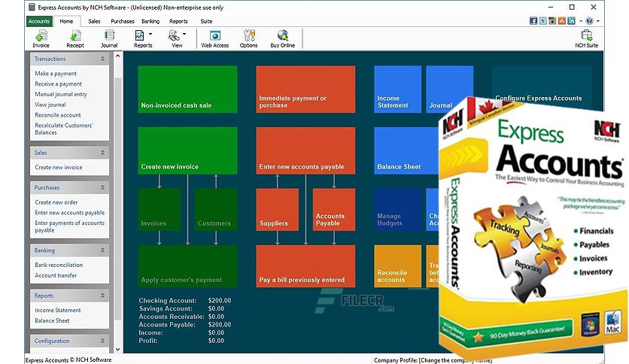Image resolution: width=629 pixels, height=364 pixels.
Task: Click sidebar scrollbar up arrow
Action: (117, 56)
